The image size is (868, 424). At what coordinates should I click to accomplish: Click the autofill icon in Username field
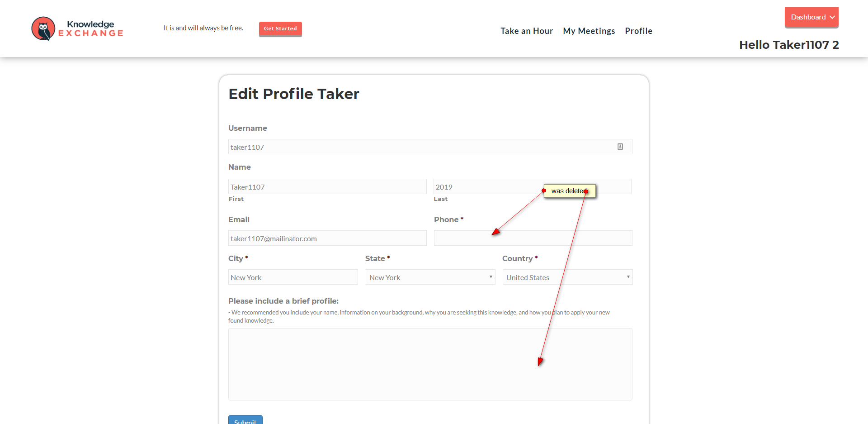(620, 147)
